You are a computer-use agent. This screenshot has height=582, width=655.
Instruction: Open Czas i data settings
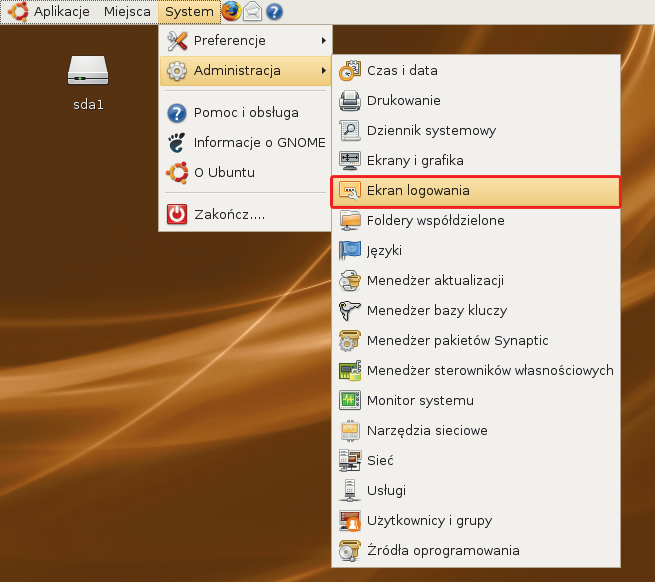tap(402, 71)
